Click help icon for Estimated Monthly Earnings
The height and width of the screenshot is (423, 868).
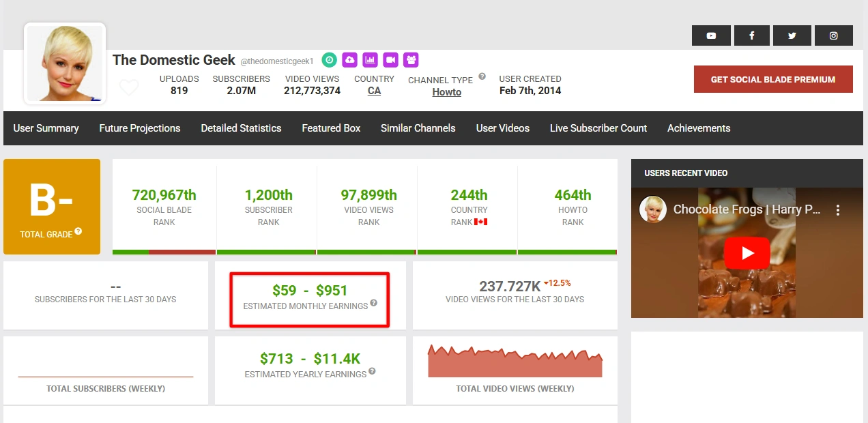click(x=374, y=304)
